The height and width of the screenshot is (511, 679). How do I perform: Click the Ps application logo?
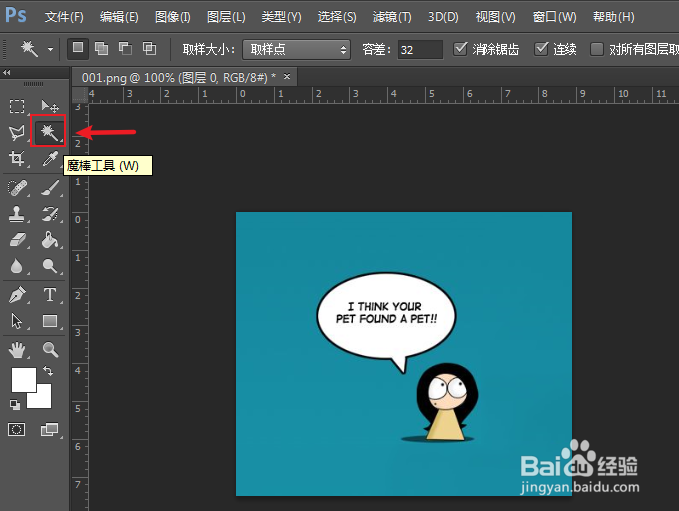pyautogui.click(x=16, y=15)
